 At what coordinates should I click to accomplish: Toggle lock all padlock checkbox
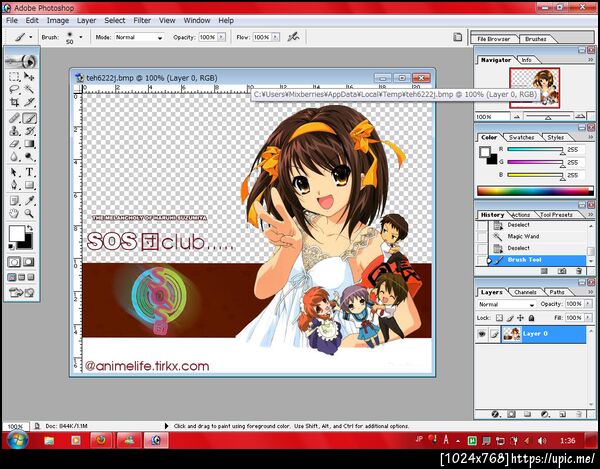click(531, 318)
